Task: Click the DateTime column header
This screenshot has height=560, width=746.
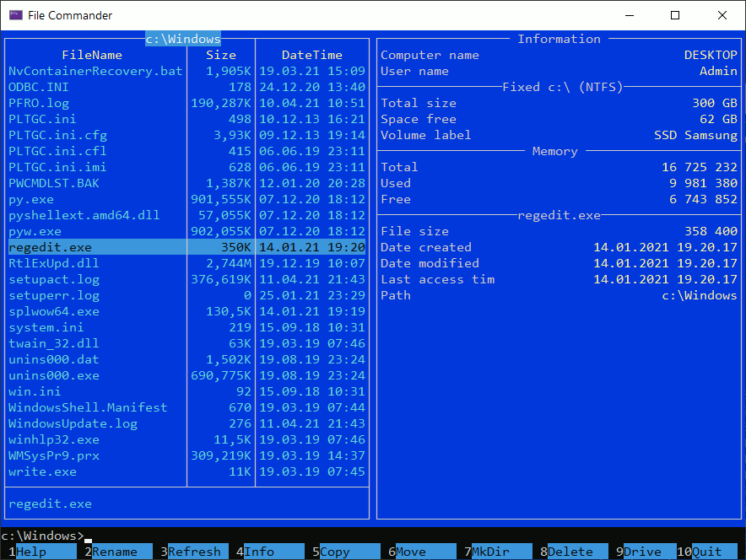Action: click(x=312, y=55)
